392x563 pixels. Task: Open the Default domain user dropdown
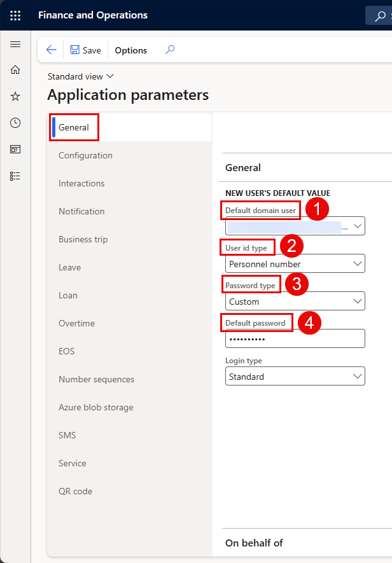coord(358,226)
